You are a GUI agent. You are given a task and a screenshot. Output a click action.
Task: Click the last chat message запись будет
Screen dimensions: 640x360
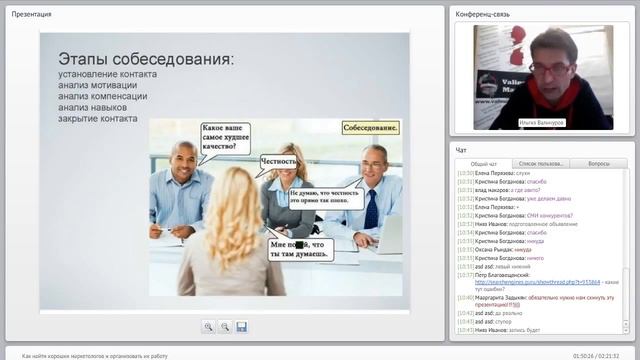click(x=499, y=330)
